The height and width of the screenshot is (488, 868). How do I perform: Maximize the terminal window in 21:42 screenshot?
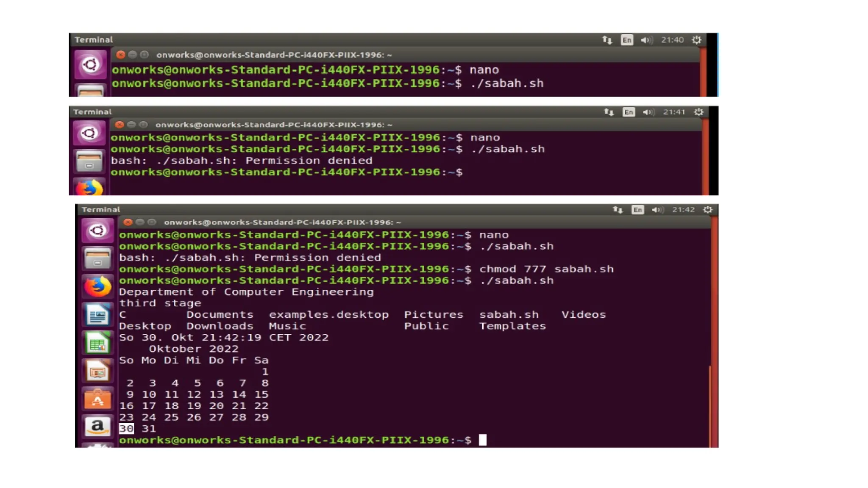click(152, 222)
